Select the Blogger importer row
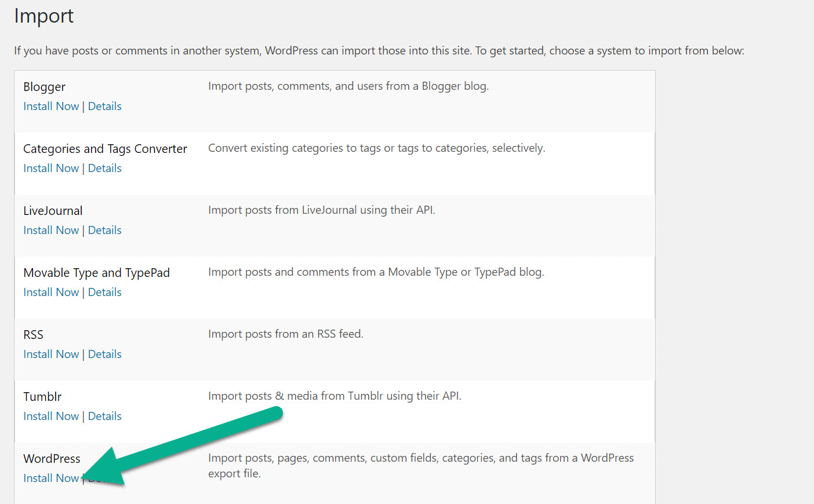The width and height of the screenshot is (814, 504). click(335, 101)
